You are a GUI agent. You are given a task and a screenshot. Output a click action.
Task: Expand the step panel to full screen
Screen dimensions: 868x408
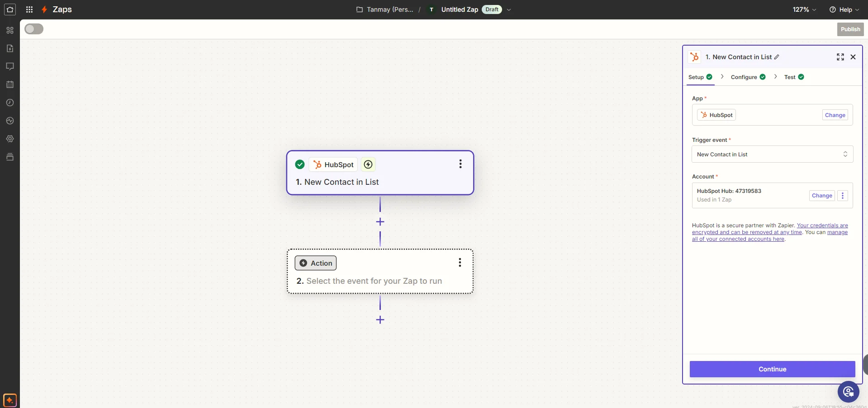pos(840,57)
